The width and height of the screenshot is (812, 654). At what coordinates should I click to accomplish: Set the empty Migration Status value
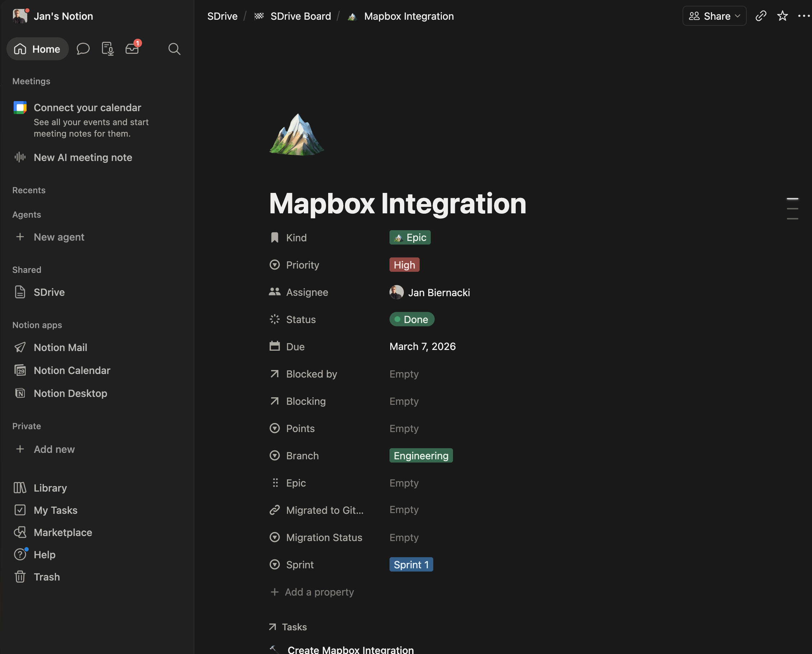pos(404,537)
